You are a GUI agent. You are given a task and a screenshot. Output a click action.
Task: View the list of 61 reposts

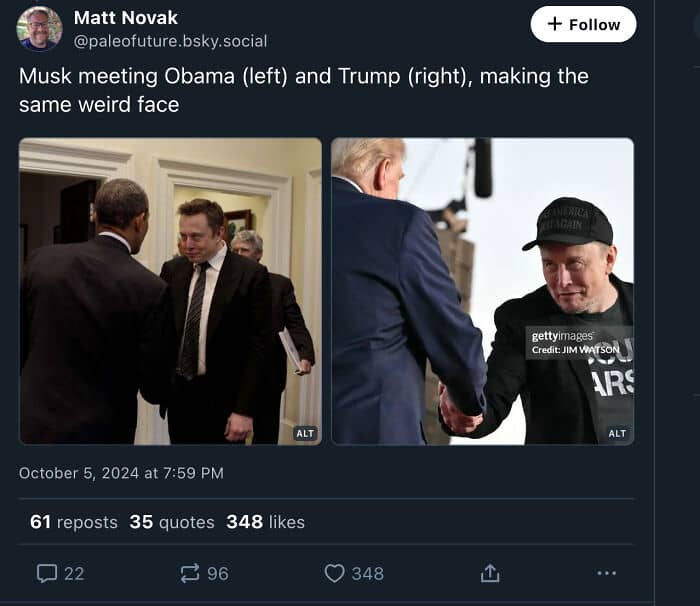pos(73,522)
